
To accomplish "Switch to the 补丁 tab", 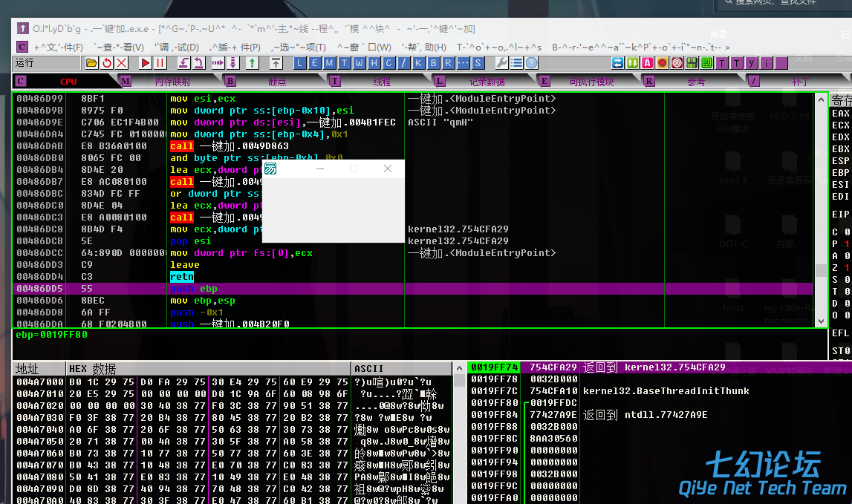I will coord(801,82).
